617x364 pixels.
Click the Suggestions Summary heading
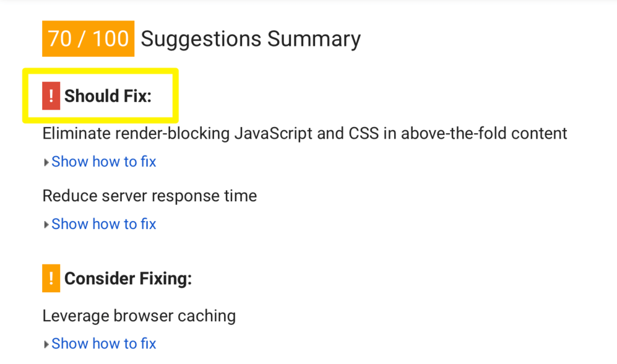(x=251, y=39)
